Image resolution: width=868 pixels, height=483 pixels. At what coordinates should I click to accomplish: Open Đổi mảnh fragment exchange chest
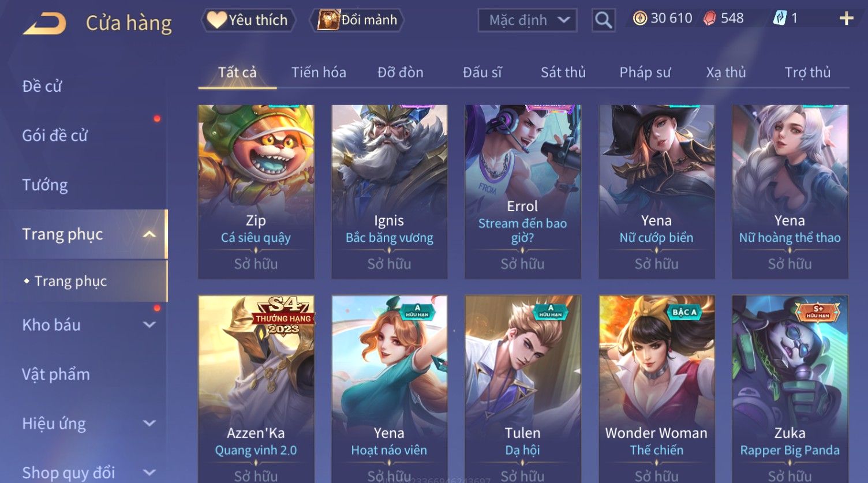pos(357,20)
